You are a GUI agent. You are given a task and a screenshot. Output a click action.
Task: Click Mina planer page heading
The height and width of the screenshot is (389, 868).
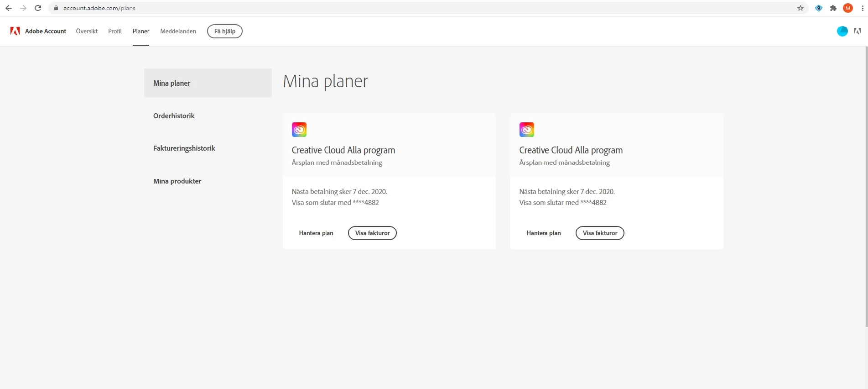(x=325, y=81)
